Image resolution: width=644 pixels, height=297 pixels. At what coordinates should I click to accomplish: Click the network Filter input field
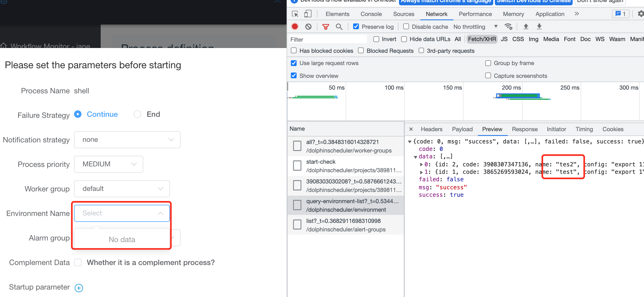(328, 39)
